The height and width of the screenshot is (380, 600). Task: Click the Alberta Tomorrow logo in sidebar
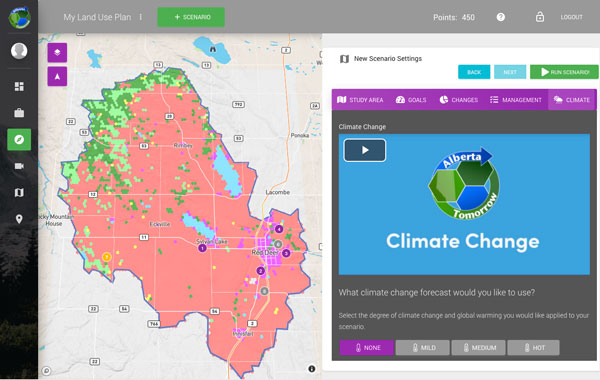coord(20,17)
